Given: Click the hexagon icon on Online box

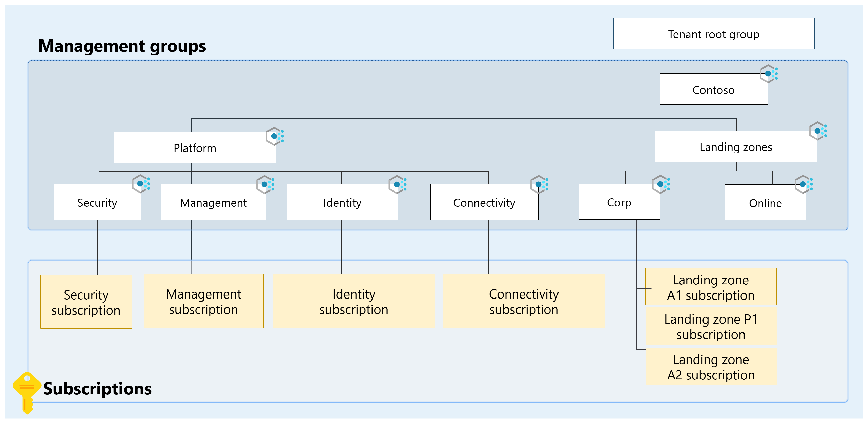Looking at the screenshot, I should [x=803, y=184].
